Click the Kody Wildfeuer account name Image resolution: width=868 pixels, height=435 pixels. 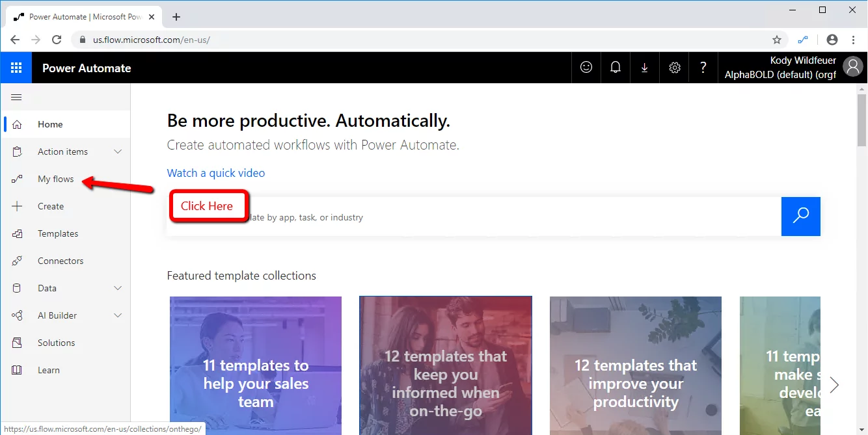803,60
